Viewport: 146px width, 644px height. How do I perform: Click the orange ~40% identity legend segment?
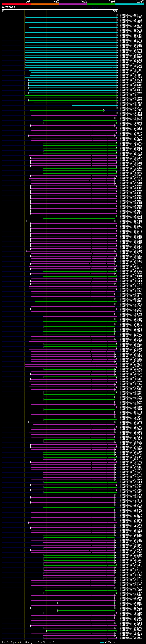pos(45,4)
